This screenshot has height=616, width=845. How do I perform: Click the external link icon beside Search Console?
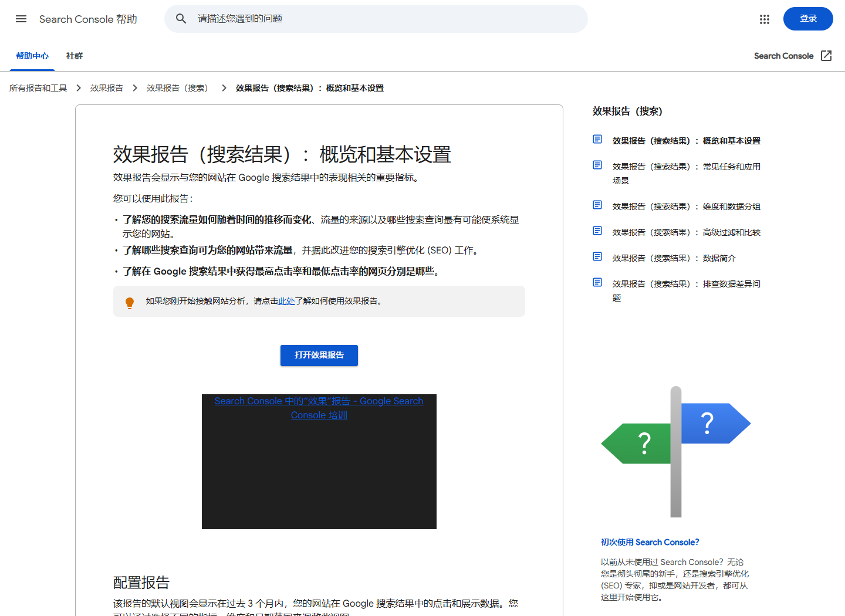[826, 56]
